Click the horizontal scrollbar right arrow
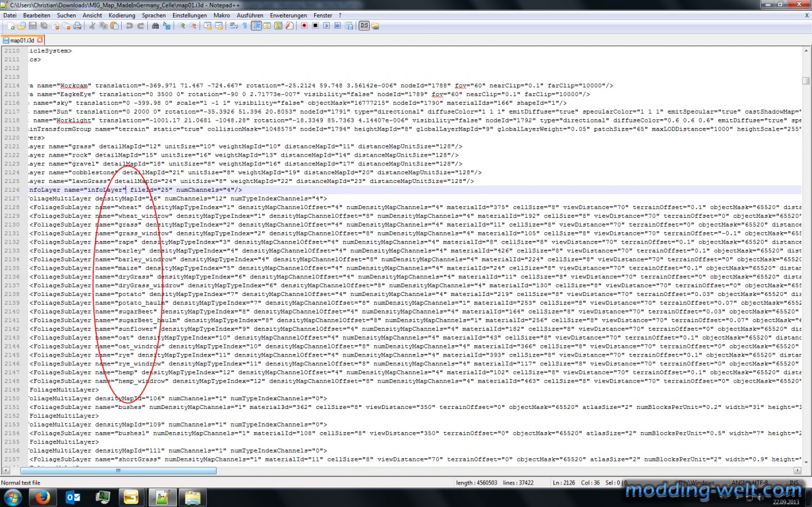812x507 pixels. click(796, 471)
